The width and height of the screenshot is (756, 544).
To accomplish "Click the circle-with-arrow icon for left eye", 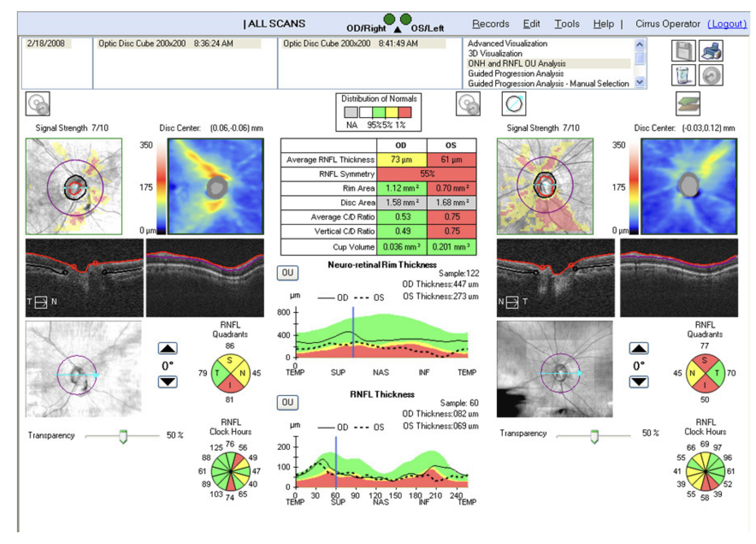I will tap(514, 104).
